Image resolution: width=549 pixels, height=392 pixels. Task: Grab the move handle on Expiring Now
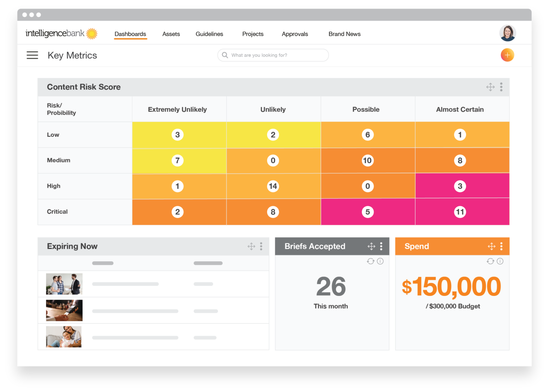click(251, 246)
